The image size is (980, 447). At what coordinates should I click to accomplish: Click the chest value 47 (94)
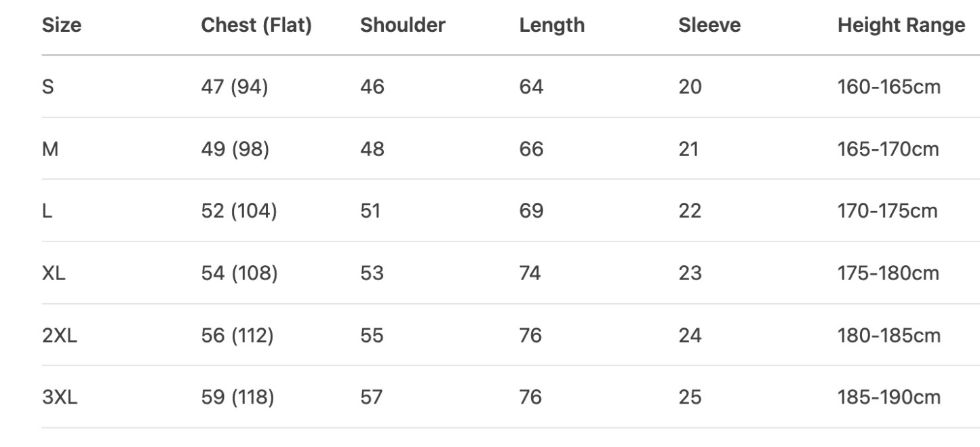coord(234,88)
